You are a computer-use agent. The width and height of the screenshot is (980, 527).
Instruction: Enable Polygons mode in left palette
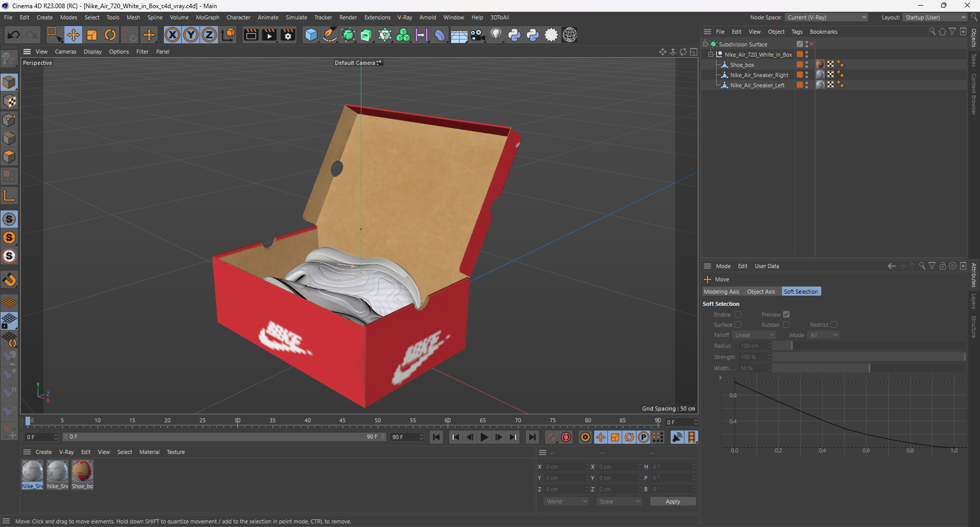coord(9,157)
